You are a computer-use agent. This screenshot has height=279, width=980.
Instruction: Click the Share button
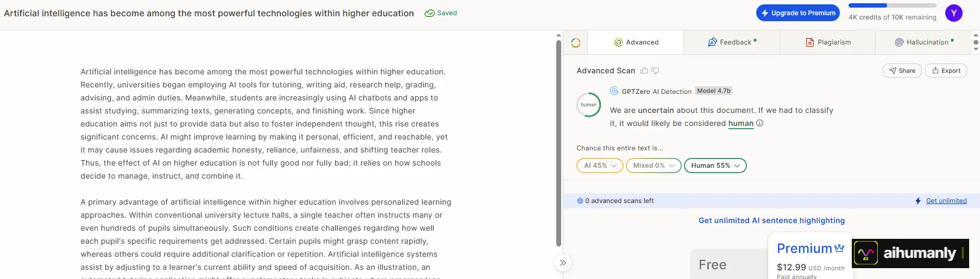(x=902, y=71)
